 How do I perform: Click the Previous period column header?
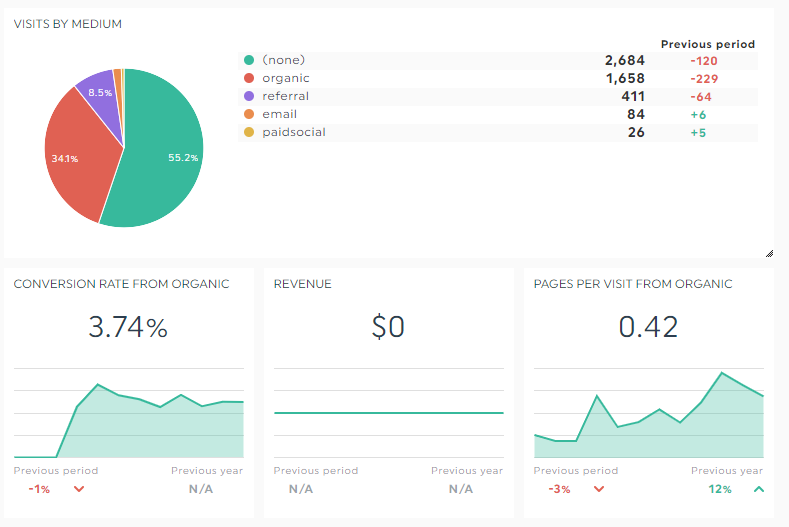pyautogui.click(x=707, y=44)
